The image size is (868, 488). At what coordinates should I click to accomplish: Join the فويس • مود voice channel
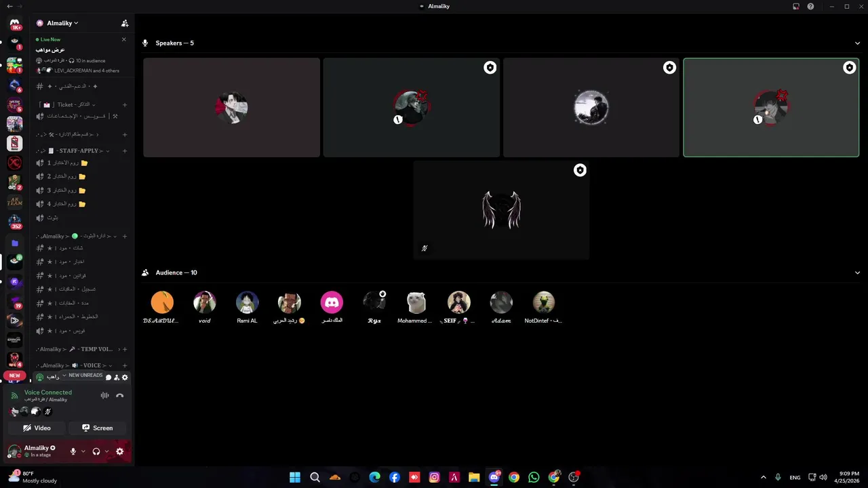pos(81,331)
